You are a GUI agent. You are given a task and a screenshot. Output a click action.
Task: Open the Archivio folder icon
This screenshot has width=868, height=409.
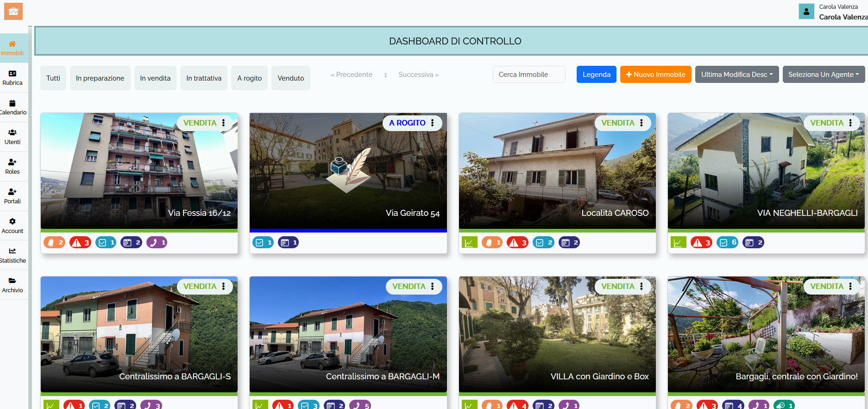pyautogui.click(x=13, y=281)
